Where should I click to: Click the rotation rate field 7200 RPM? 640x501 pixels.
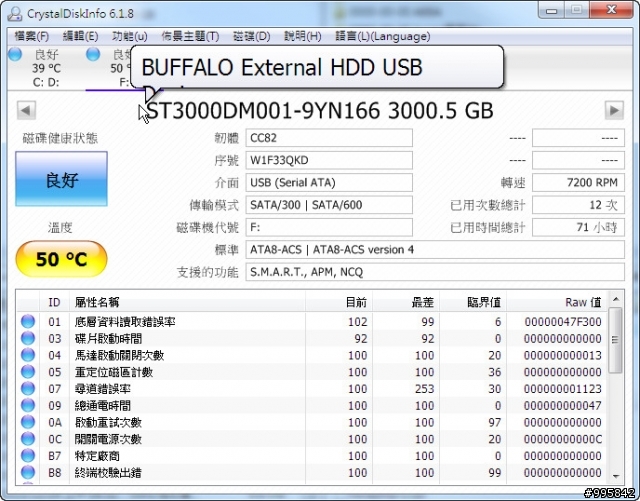578,183
